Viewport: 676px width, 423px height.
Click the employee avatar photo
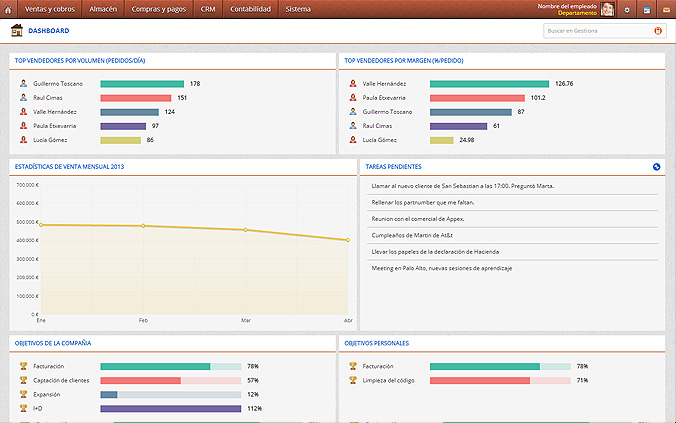tap(607, 9)
